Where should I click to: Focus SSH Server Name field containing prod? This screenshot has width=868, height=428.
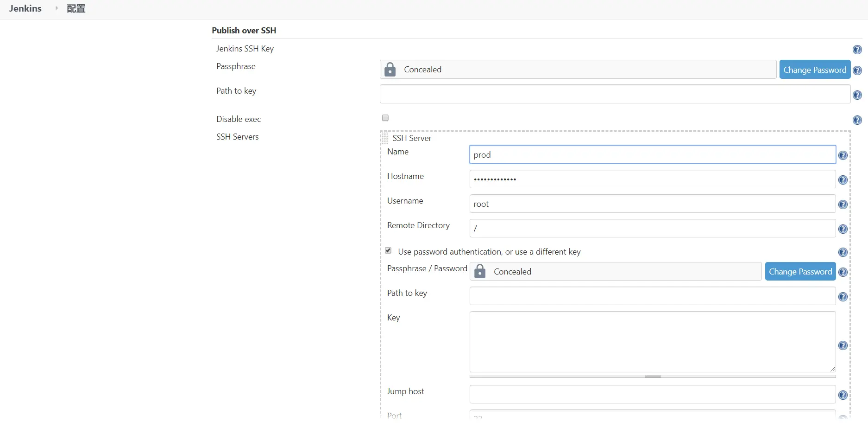pyautogui.click(x=653, y=154)
